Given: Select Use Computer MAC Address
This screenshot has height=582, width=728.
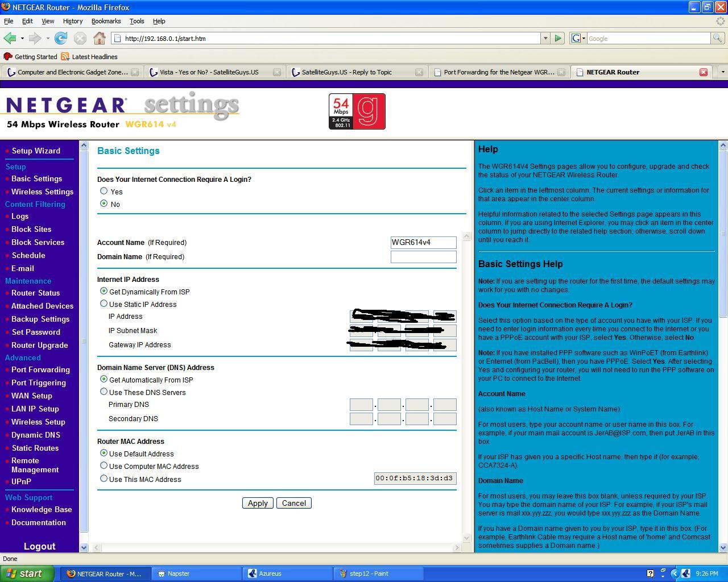Looking at the screenshot, I should tap(104, 465).
